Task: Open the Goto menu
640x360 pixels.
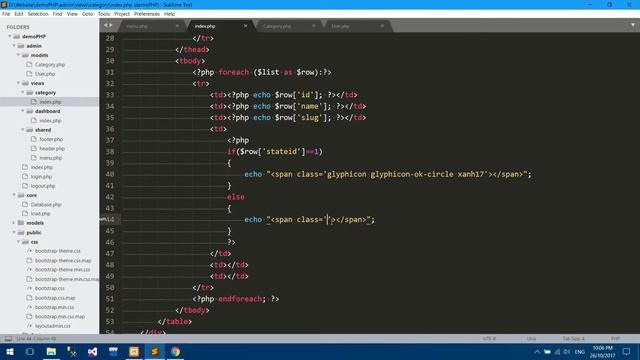Action: pyautogui.click(x=87, y=14)
